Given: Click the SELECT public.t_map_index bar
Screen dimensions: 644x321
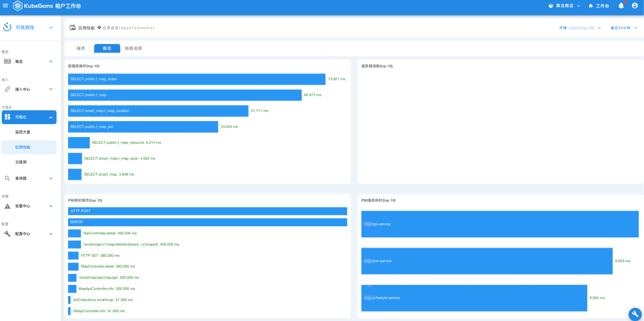Looking at the screenshot, I should point(197,79).
